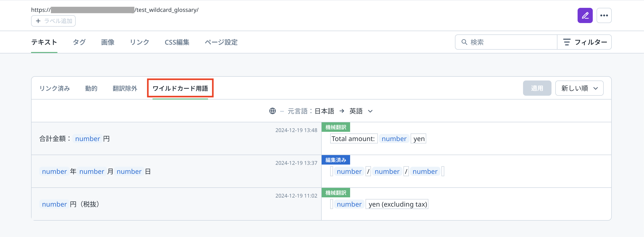Switch to the 画像 tab
Screen dimensions: 644x237
point(107,42)
